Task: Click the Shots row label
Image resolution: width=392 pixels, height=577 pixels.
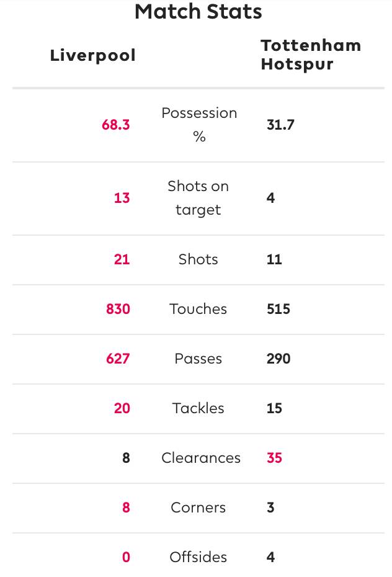Action: [x=198, y=259]
